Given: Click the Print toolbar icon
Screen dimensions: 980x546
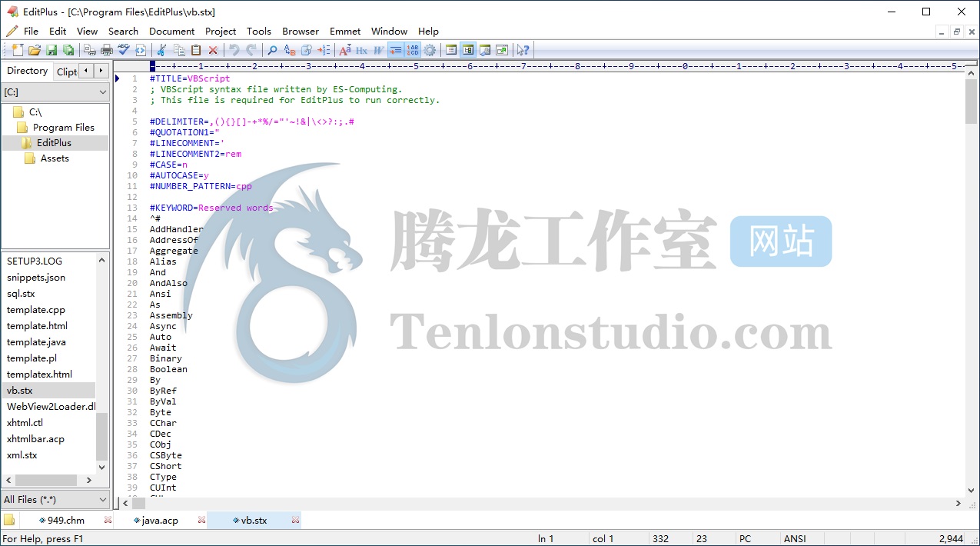Looking at the screenshot, I should pos(107,50).
